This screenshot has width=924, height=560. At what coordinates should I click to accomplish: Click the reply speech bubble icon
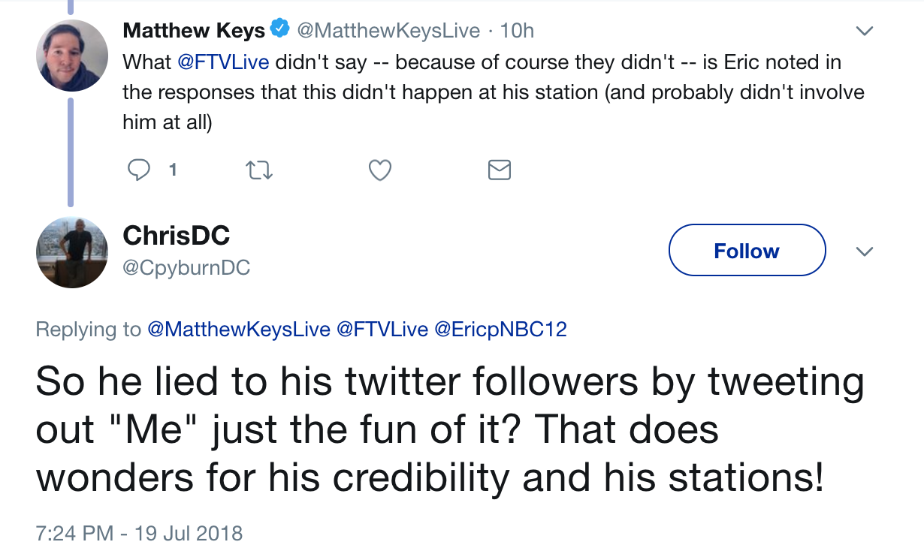pyautogui.click(x=138, y=170)
